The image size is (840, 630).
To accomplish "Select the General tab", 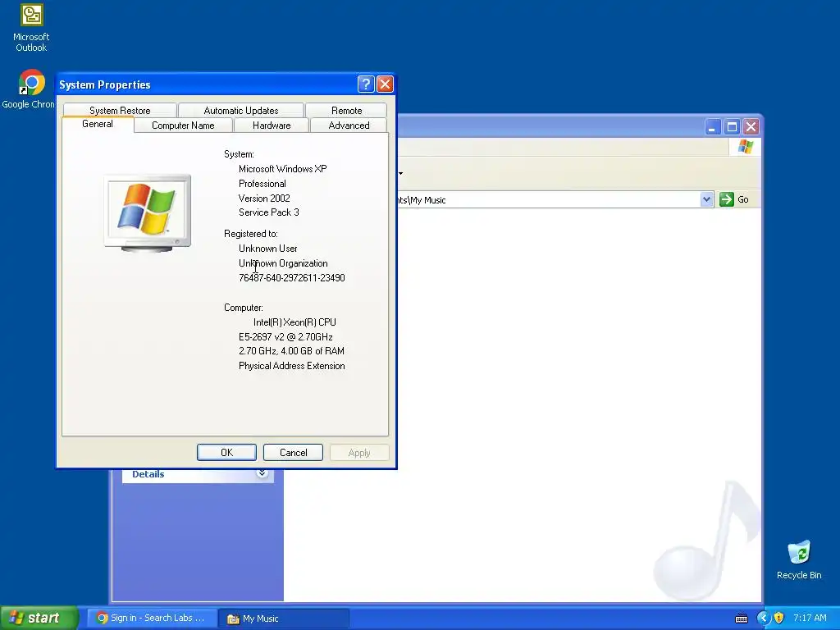I will 98,124.
